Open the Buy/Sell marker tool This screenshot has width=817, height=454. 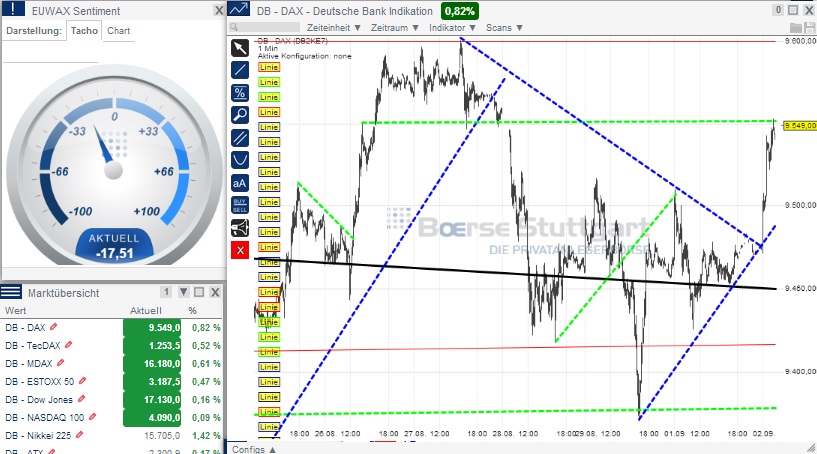240,205
